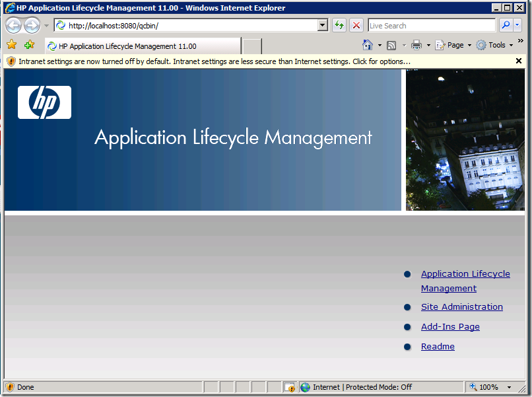Expand the Print options dropdown arrow
Viewport: 532px width, 397px height.
tap(428, 45)
